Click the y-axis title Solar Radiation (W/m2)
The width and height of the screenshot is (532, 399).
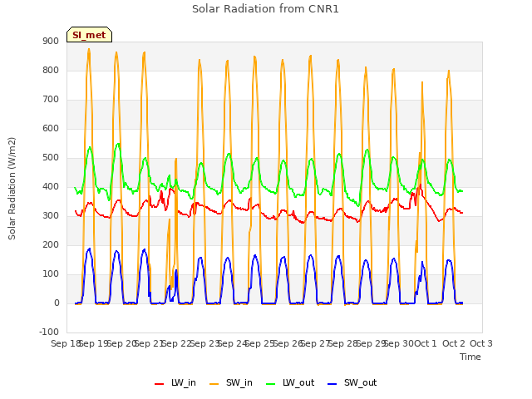[x=12, y=189]
